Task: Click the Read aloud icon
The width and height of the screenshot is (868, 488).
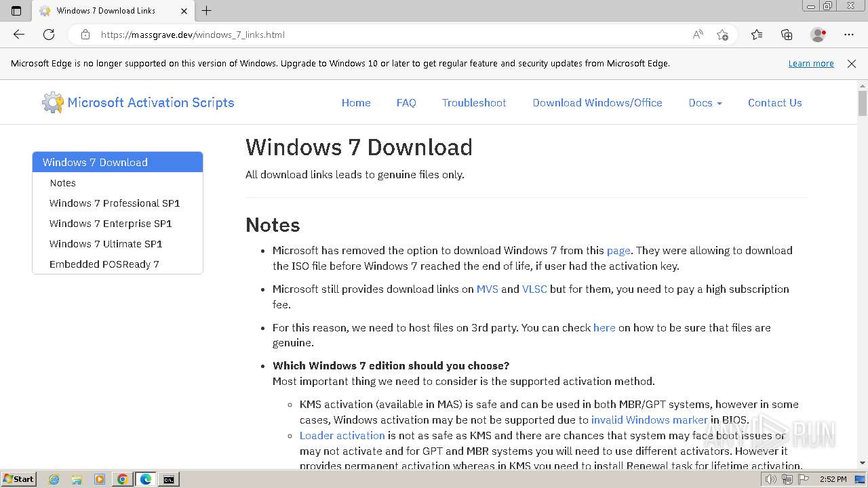Action: [x=698, y=35]
